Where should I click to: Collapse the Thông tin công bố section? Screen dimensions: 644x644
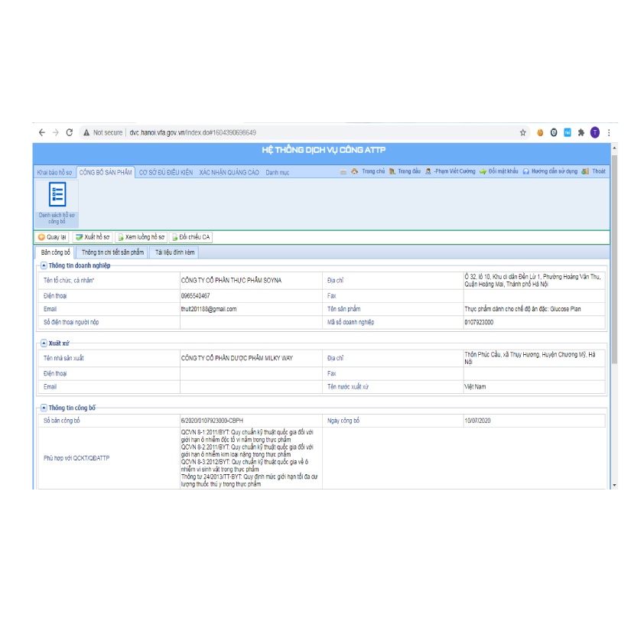(x=44, y=408)
